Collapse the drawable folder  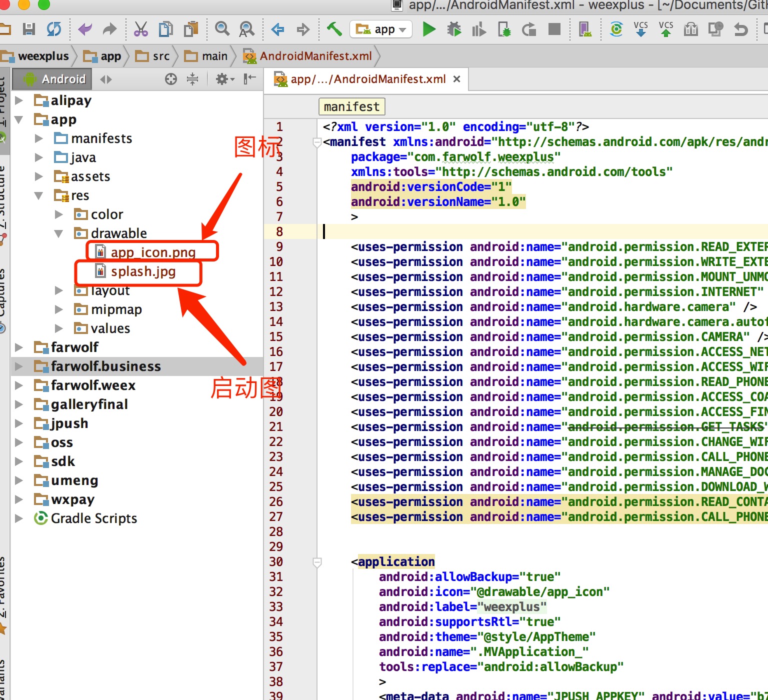pyautogui.click(x=58, y=233)
